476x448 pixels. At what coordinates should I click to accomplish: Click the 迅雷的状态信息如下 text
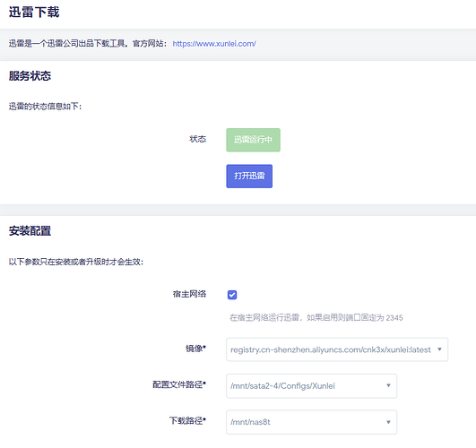pyautogui.click(x=45, y=107)
